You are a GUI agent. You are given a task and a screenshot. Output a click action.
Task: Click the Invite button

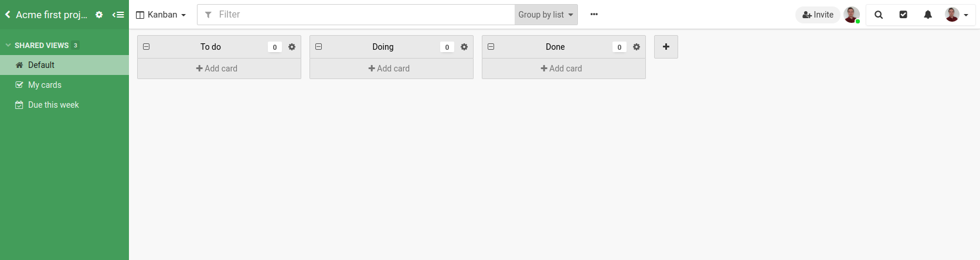click(x=818, y=15)
